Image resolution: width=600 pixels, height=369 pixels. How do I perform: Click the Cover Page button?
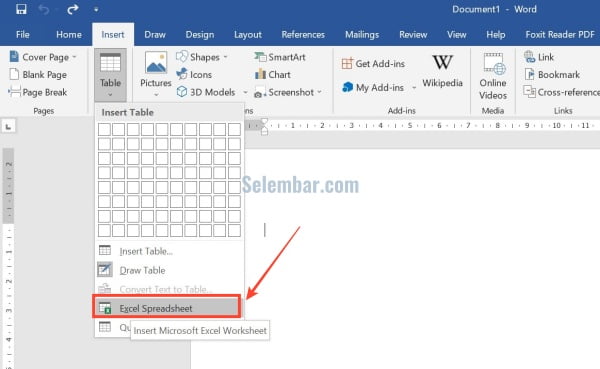point(39,57)
